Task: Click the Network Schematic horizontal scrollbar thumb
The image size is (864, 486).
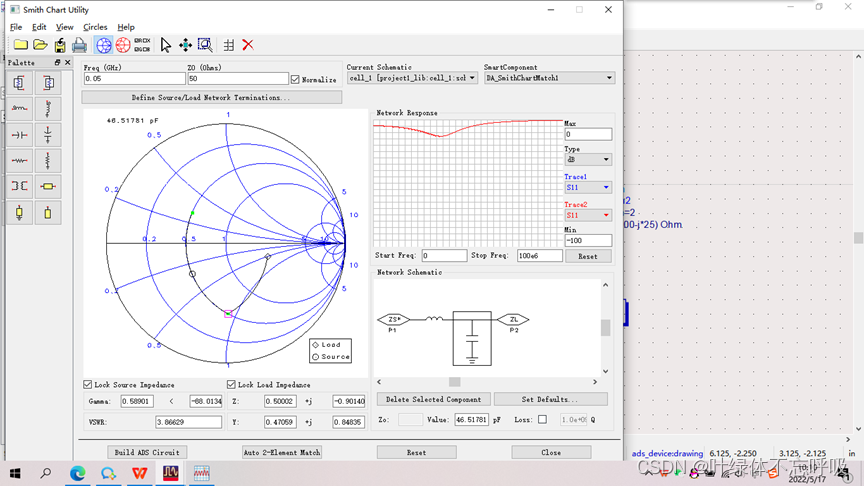Action: click(x=455, y=382)
